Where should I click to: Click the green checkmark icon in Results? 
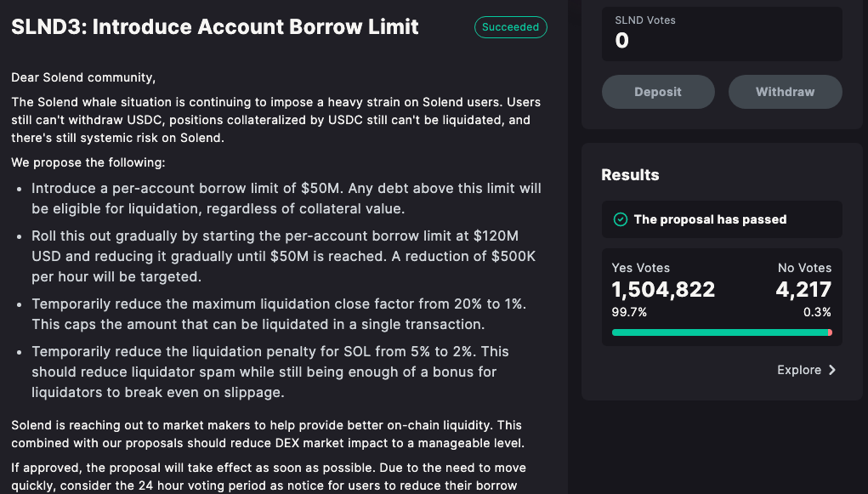pos(621,219)
